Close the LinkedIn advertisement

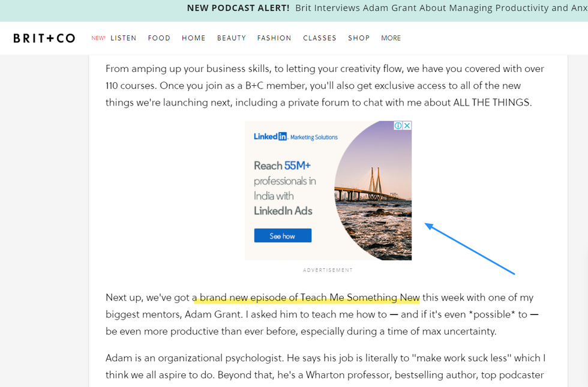[x=407, y=126]
